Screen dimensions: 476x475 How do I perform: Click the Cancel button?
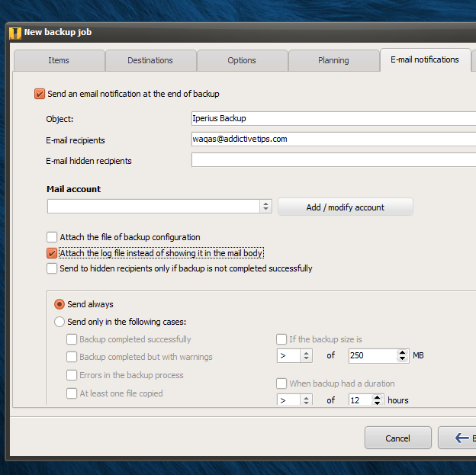[x=397, y=438]
